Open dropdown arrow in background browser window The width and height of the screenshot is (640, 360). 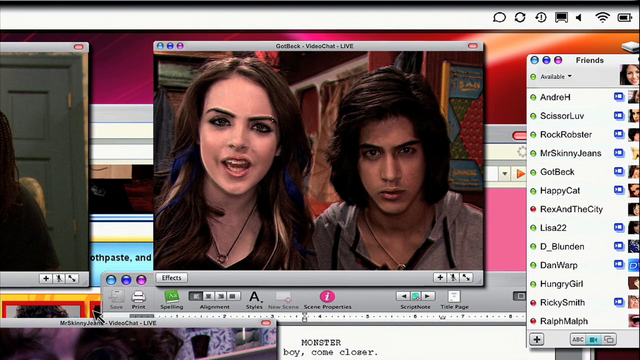pyautogui.click(x=505, y=174)
